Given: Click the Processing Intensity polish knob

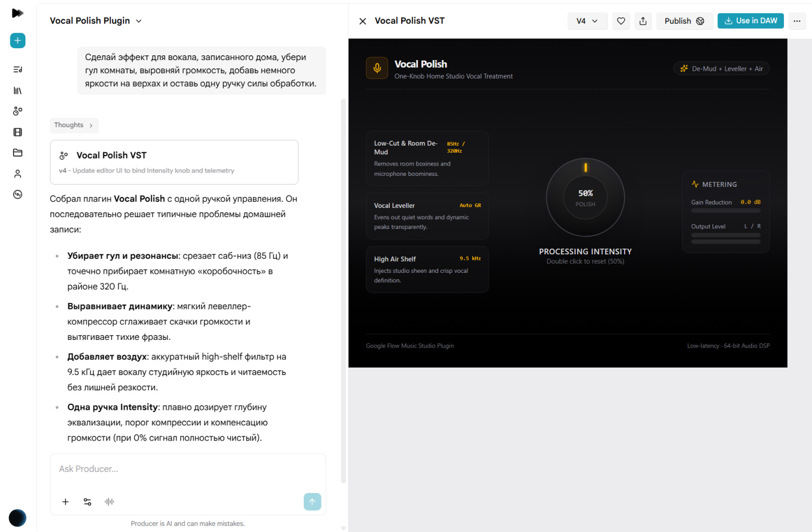Looking at the screenshot, I should pyautogui.click(x=585, y=197).
